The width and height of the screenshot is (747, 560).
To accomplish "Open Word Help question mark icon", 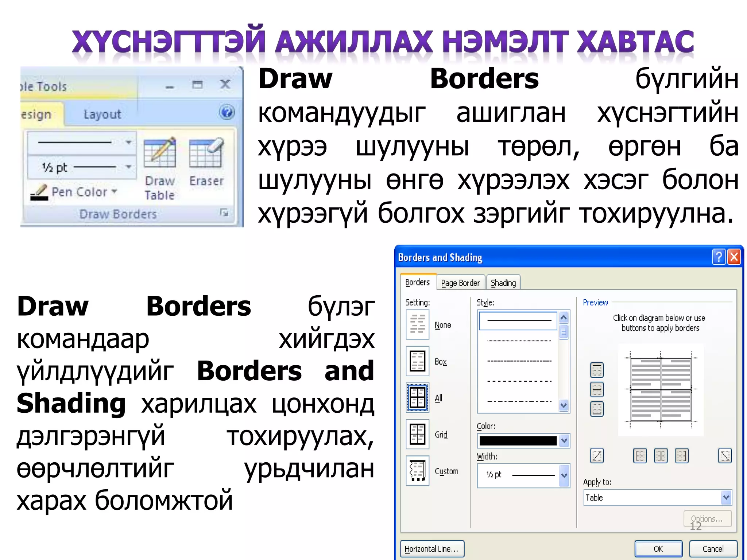I will (227, 112).
